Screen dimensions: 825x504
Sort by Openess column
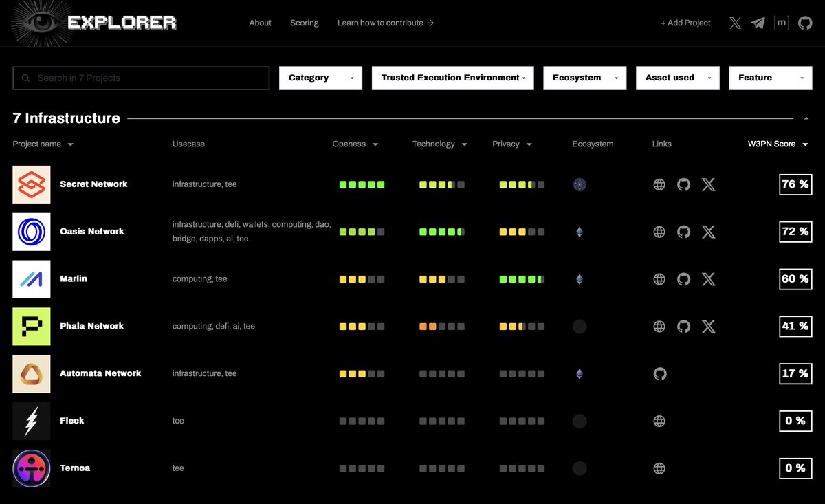tap(355, 144)
